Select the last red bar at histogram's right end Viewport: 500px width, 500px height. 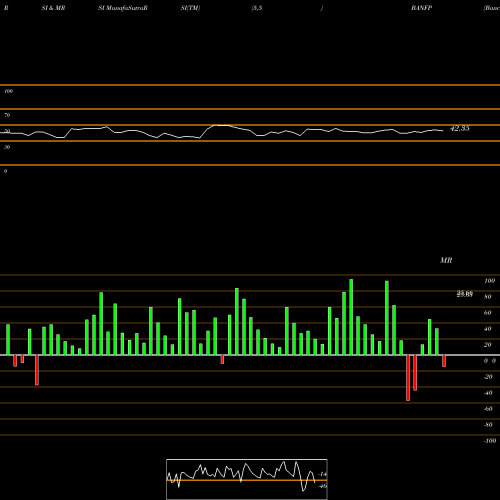pyautogui.click(x=444, y=361)
